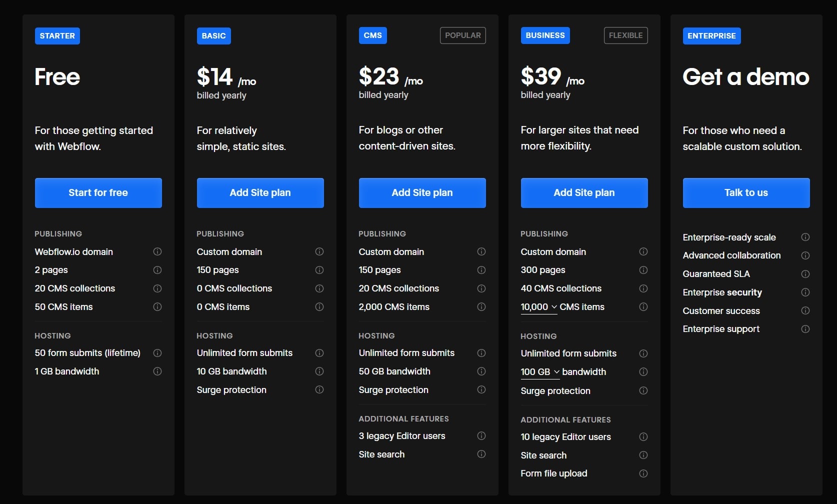
Task: Show info for 1 GB bandwidth
Action: point(157,371)
